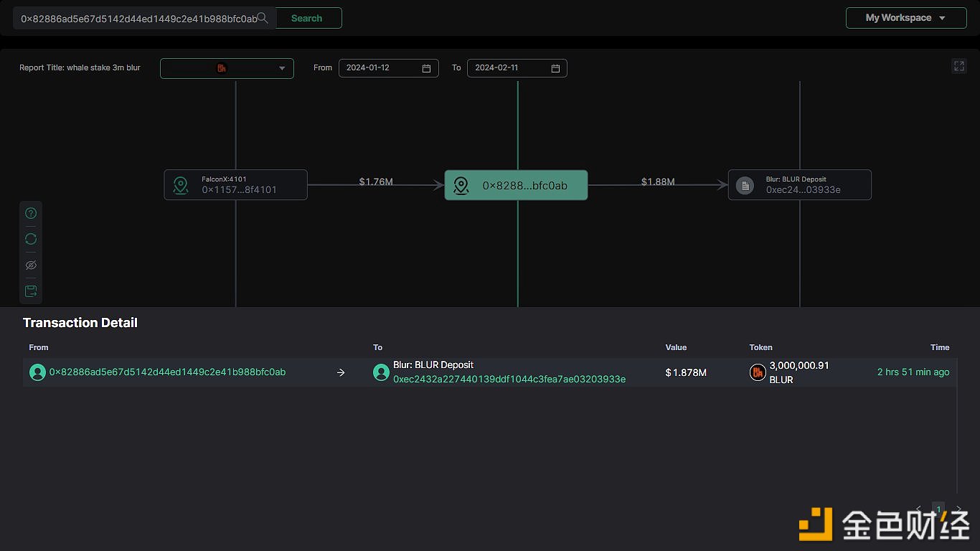Open the help question-mark tool

tap(31, 213)
